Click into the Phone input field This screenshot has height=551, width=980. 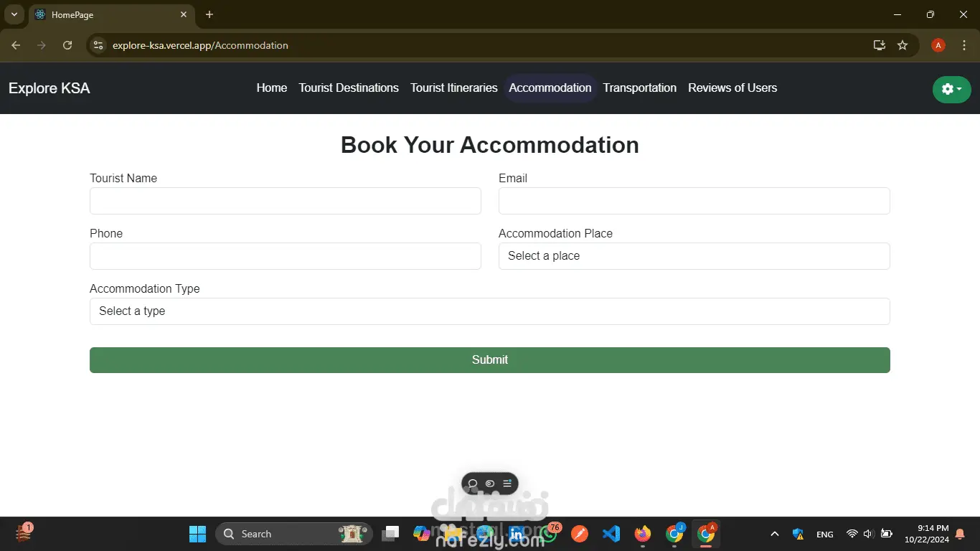[x=286, y=256]
